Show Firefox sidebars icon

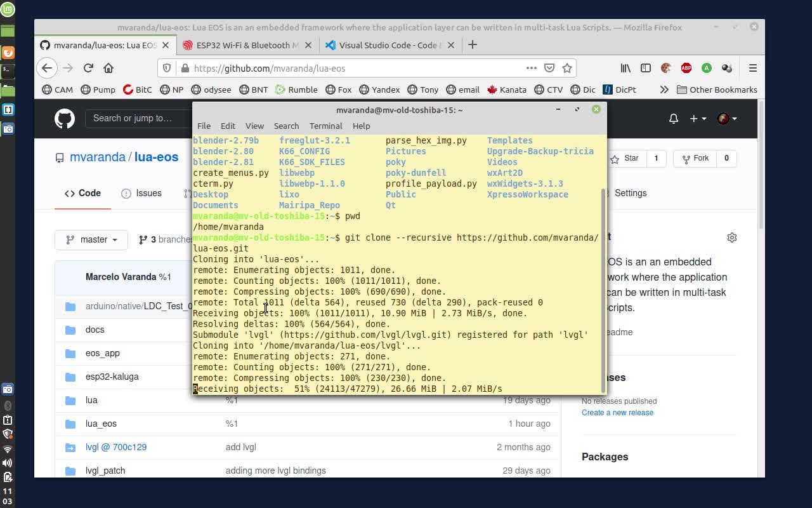point(646,68)
